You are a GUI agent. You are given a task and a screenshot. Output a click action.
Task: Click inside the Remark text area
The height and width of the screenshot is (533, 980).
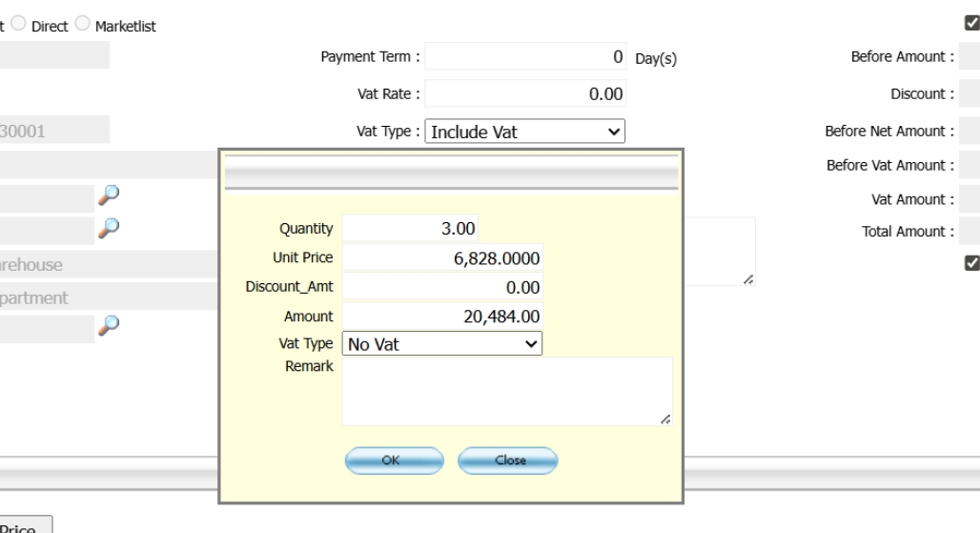click(x=505, y=390)
